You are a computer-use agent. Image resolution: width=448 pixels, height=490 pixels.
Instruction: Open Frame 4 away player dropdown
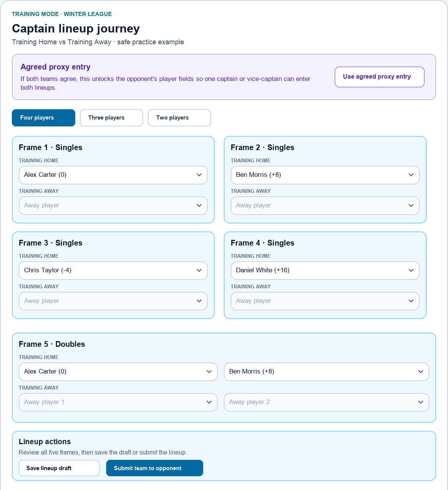[325, 301]
